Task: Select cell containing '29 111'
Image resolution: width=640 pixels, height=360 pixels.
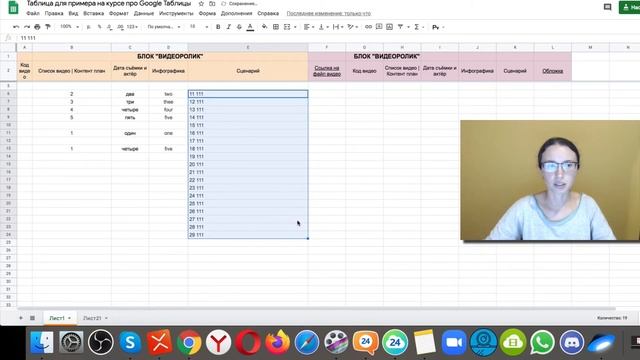Action: tap(248, 235)
